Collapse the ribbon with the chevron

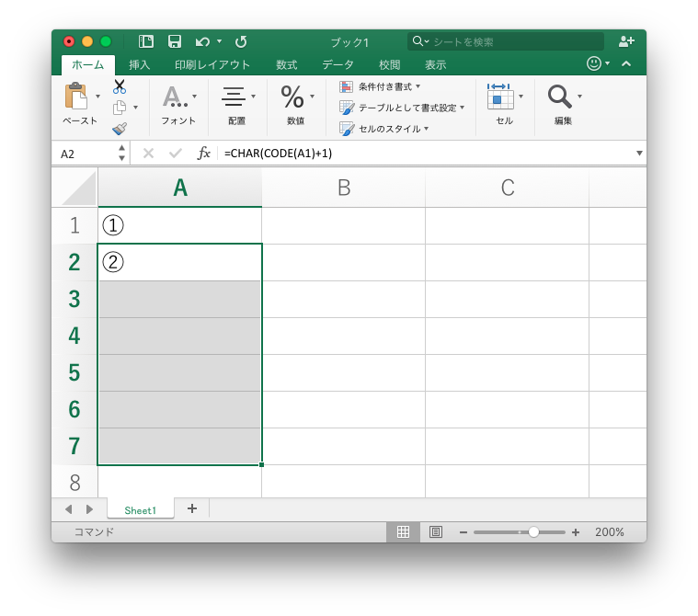click(x=626, y=63)
